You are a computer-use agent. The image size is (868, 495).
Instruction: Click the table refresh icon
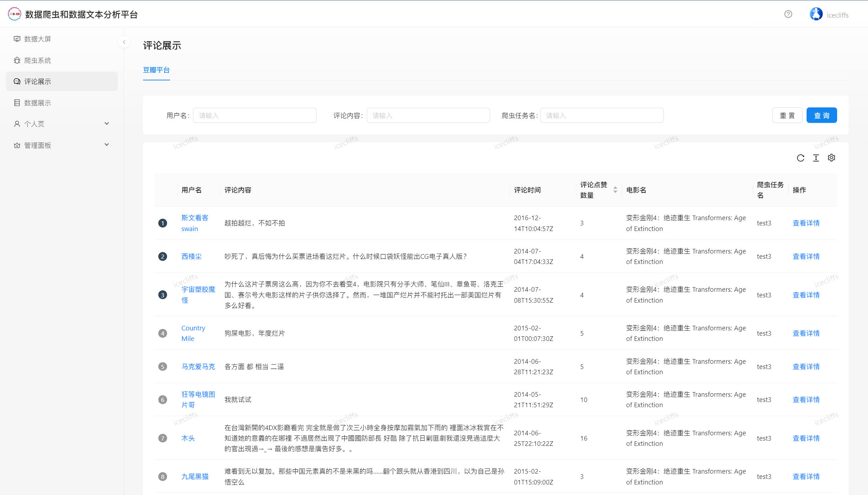[x=800, y=158]
